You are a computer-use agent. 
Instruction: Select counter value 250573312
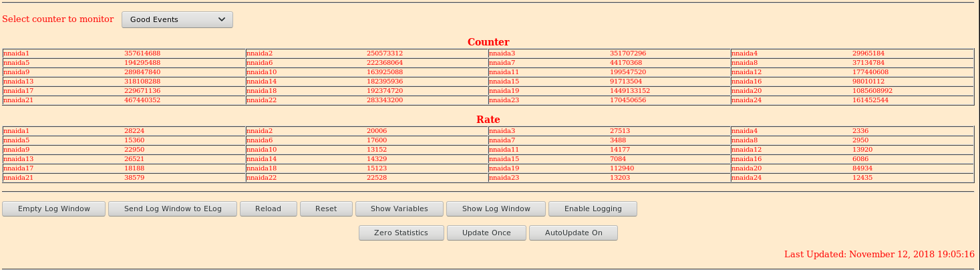click(x=385, y=53)
